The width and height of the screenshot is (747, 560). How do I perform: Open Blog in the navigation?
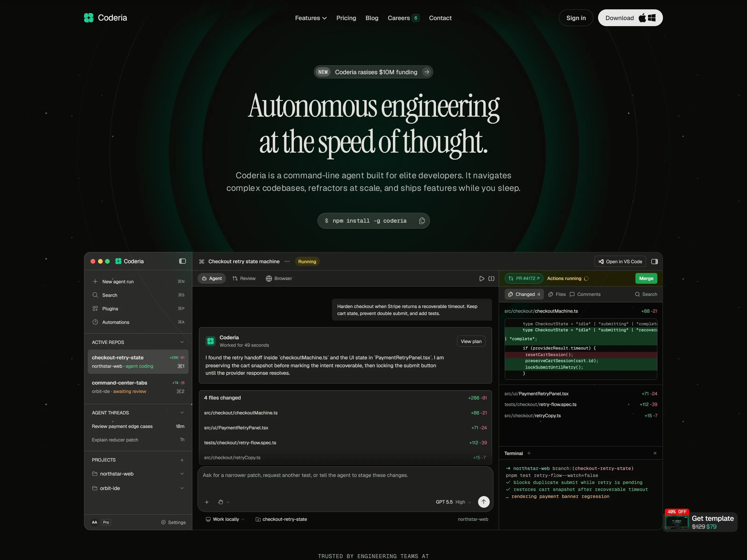tap(372, 18)
